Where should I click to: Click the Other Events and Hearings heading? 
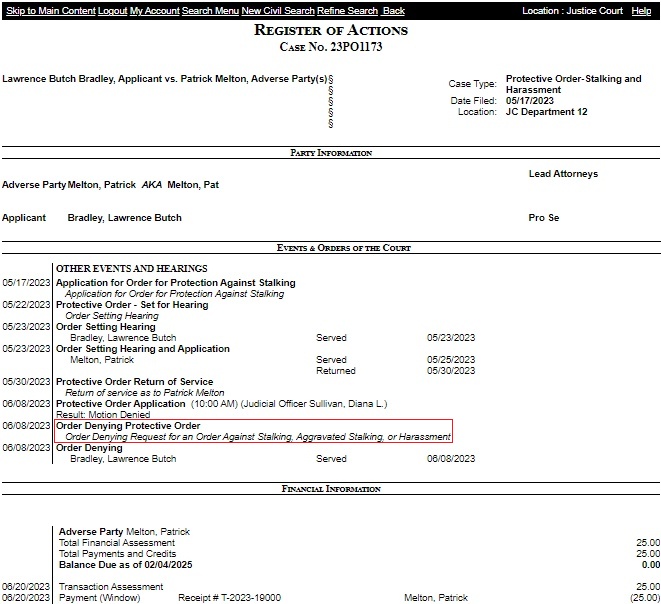pyautogui.click(x=132, y=268)
